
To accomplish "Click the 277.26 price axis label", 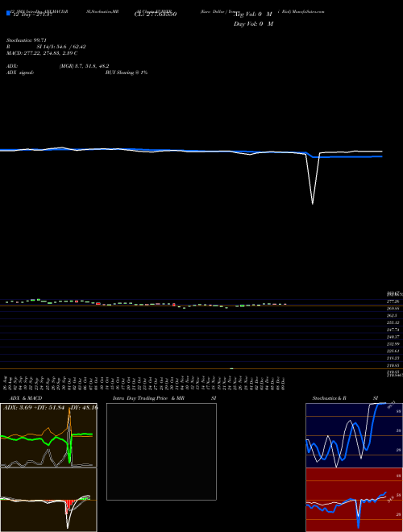I will 393,301.
